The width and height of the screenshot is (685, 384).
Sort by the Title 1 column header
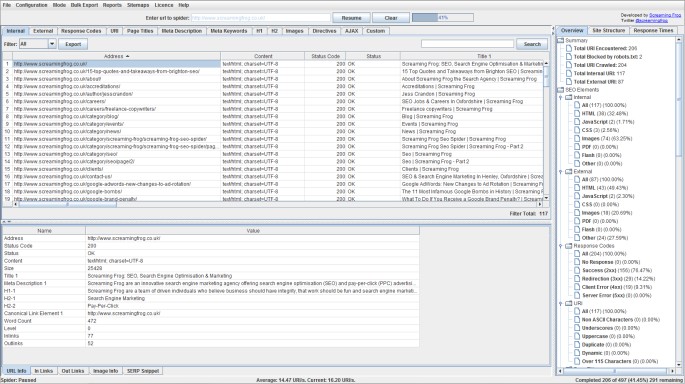472,56
